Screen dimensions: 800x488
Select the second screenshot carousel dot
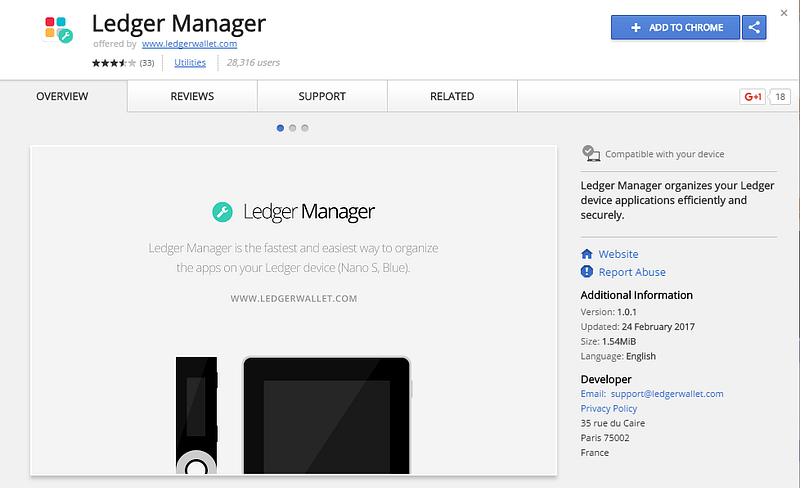pyautogui.click(x=292, y=128)
